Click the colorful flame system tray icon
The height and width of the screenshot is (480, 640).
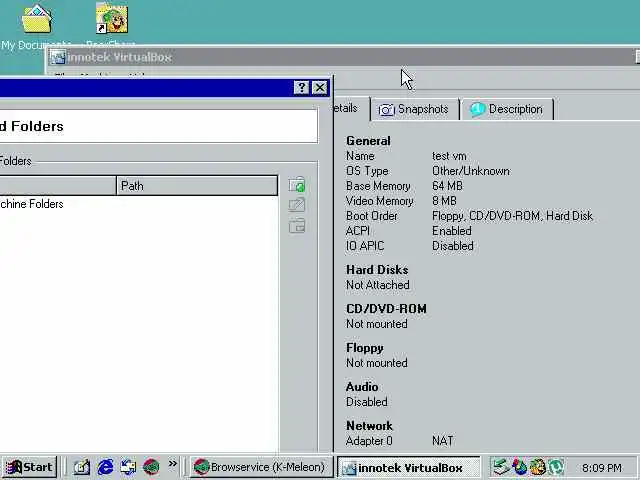[520, 467]
